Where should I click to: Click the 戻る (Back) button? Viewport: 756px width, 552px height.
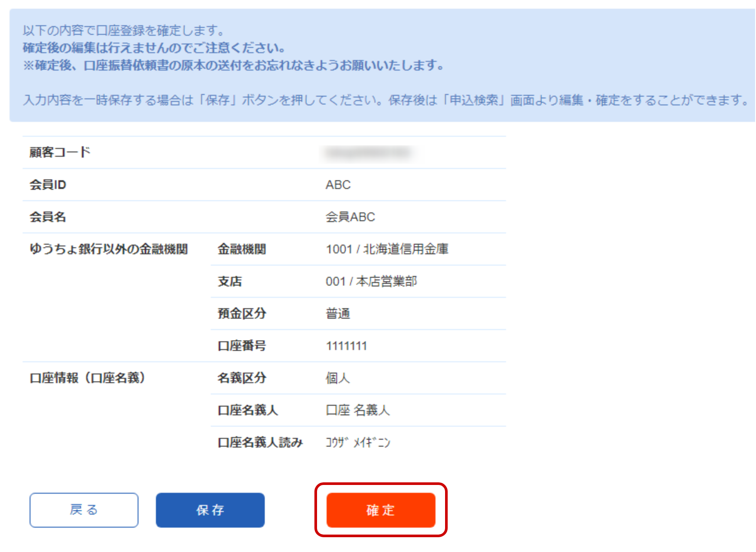(84, 510)
